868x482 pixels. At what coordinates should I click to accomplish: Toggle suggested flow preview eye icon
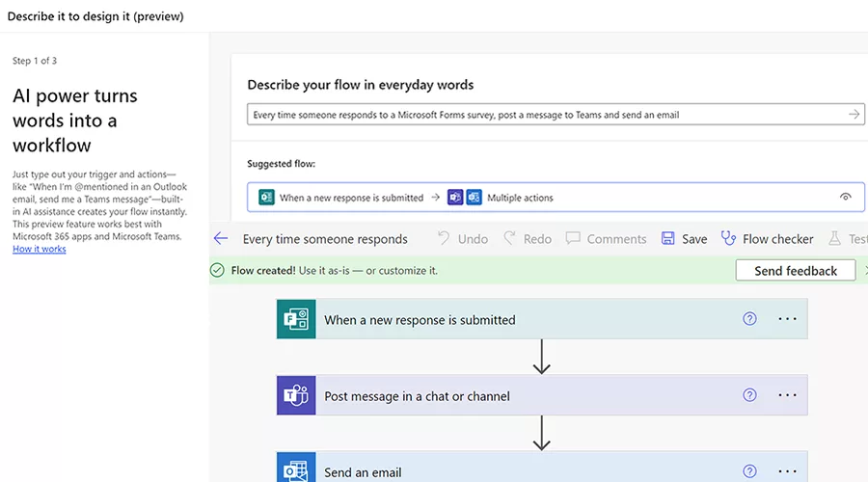coord(845,197)
